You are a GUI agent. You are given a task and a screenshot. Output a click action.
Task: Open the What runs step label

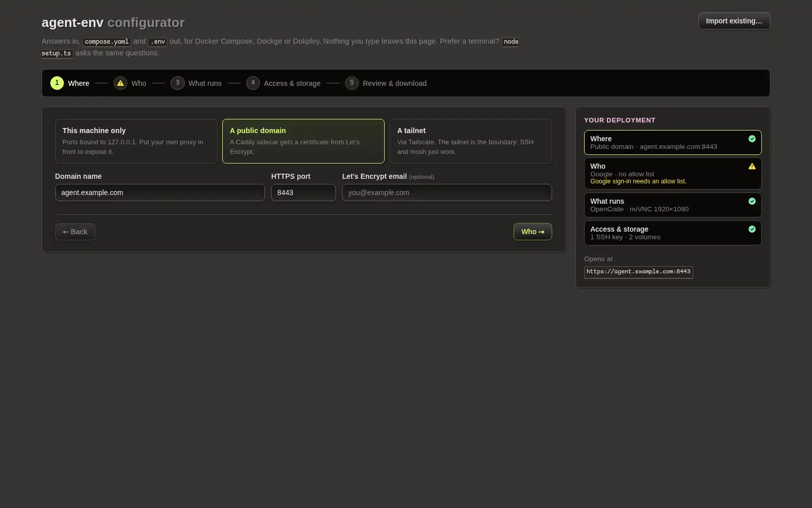pos(205,83)
